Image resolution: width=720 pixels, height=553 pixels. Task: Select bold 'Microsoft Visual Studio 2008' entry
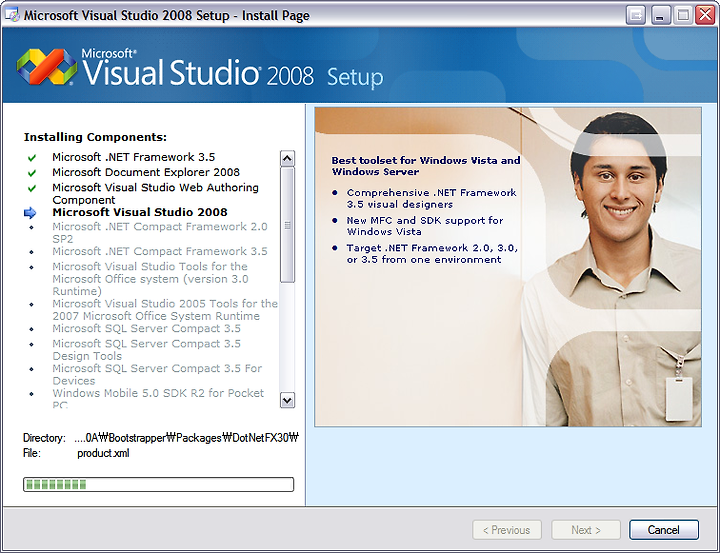pos(140,212)
